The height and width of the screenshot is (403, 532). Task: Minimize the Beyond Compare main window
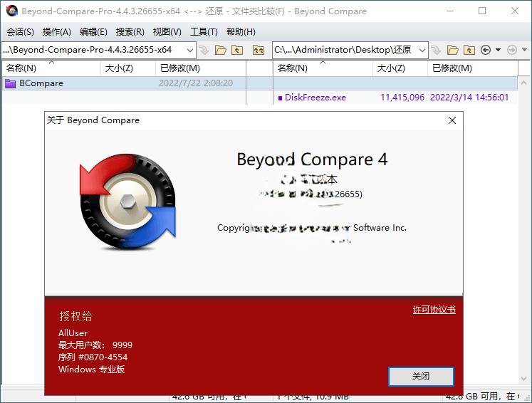click(x=450, y=11)
